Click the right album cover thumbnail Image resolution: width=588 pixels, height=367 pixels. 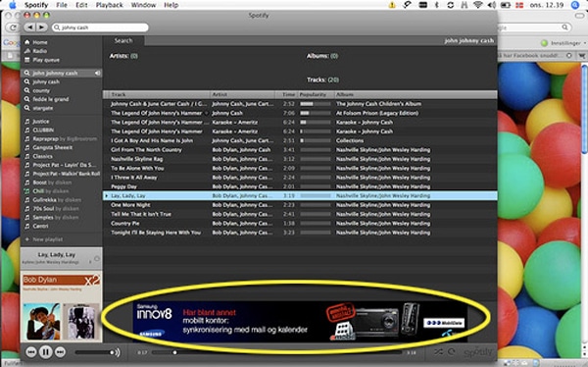coord(81,322)
